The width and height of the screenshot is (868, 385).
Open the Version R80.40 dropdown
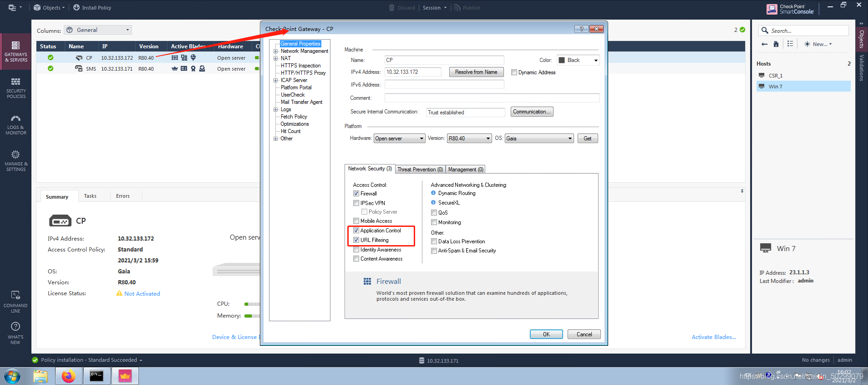[470, 139]
